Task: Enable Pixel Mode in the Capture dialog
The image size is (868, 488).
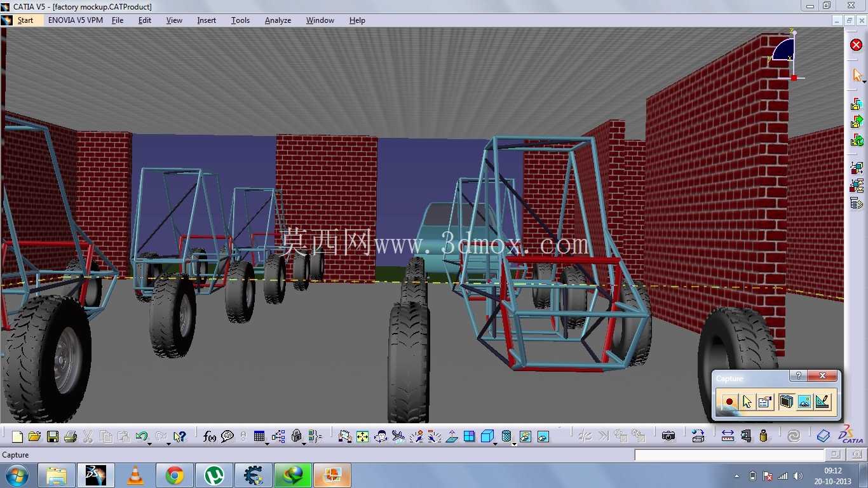Action: coord(804,402)
